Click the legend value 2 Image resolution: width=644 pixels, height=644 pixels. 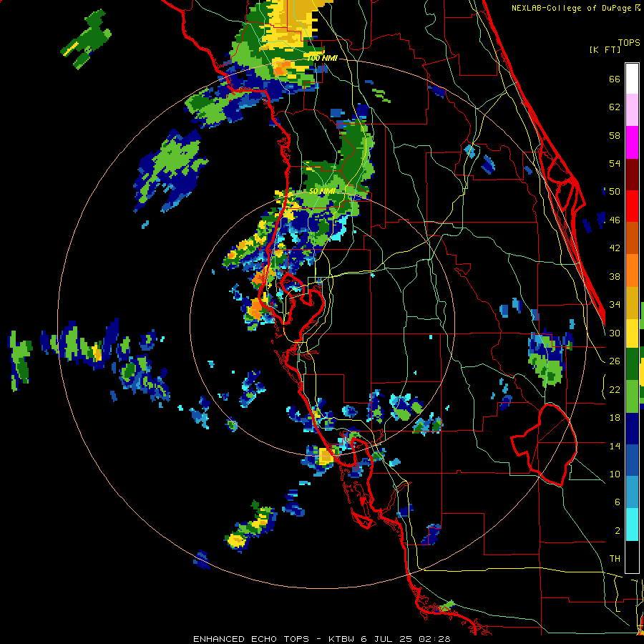[617, 531]
